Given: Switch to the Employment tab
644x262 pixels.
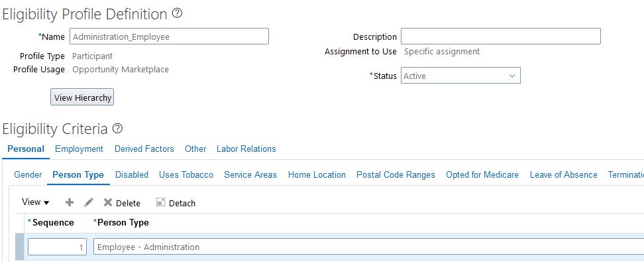Looking at the screenshot, I should tap(80, 149).
